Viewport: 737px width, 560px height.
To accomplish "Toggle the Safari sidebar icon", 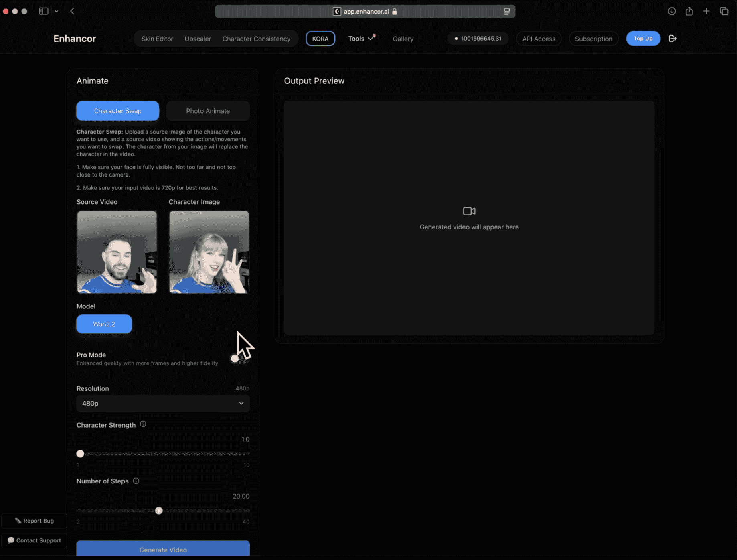I will [43, 11].
